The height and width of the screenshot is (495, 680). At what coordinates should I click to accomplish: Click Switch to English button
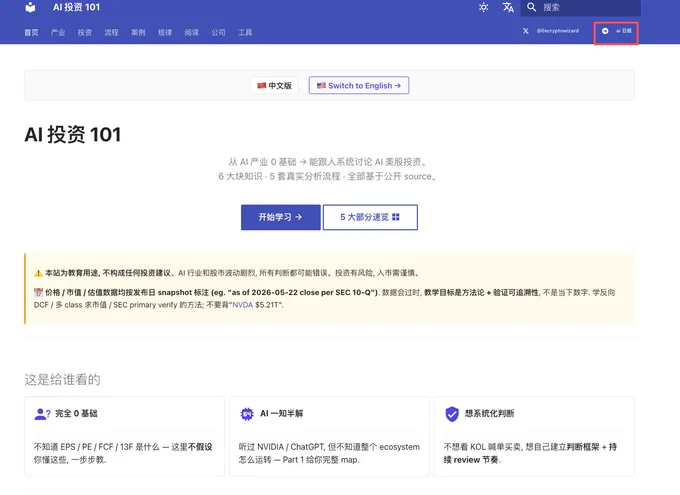tap(359, 85)
